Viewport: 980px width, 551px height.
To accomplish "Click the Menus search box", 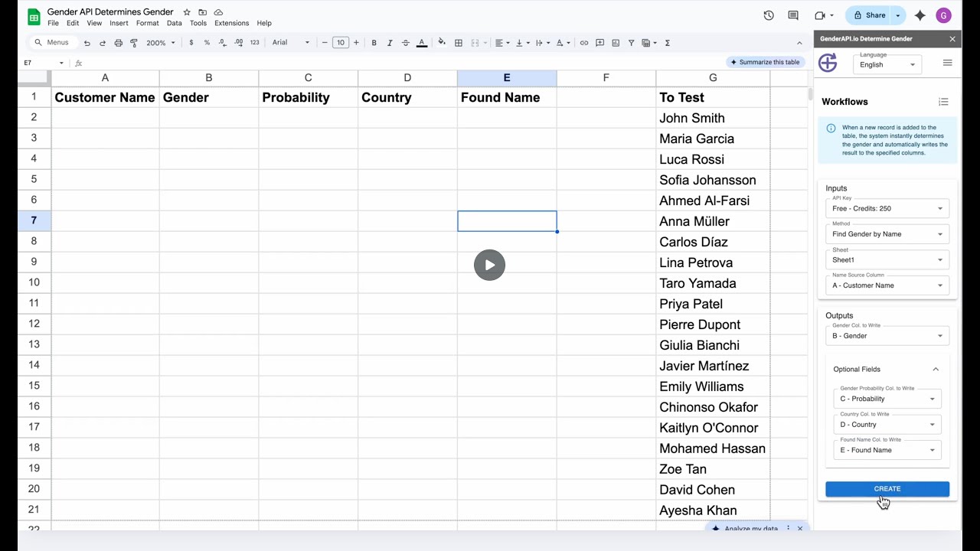I will tap(51, 43).
